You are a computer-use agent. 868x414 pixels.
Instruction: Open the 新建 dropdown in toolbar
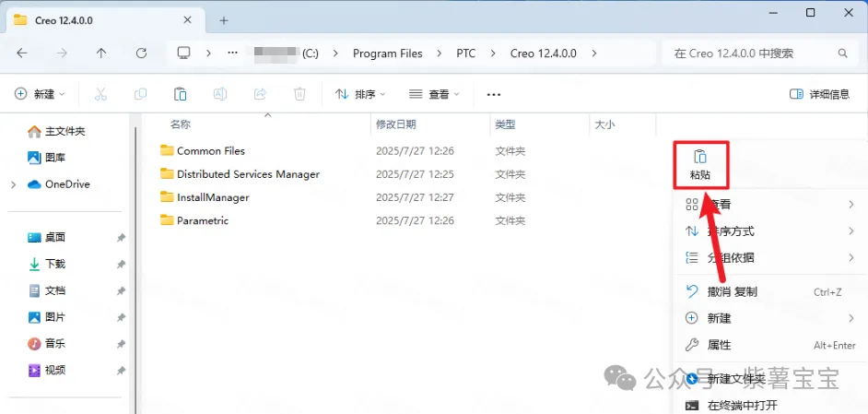click(x=41, y=94)
